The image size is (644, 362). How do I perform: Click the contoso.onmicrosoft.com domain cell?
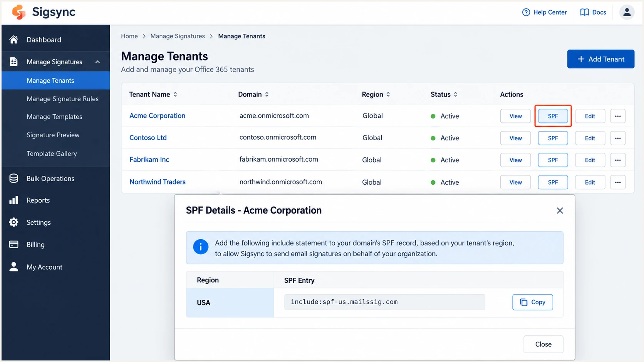[278, 137]
